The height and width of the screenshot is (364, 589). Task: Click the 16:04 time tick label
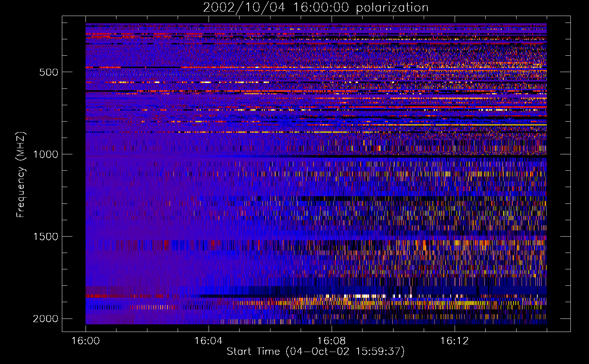[x=209, y=341]
